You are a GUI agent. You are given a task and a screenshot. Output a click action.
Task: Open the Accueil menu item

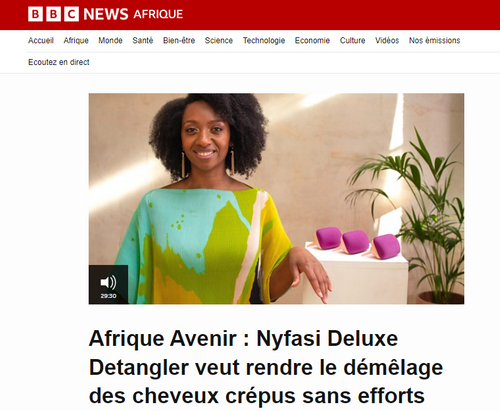[41, 40]
